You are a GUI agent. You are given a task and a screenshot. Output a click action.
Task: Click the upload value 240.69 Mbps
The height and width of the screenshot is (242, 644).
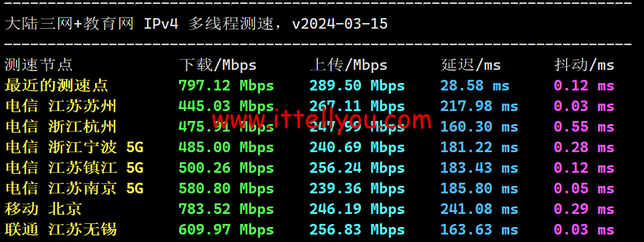pyautogui.click(x=357, y=147)
